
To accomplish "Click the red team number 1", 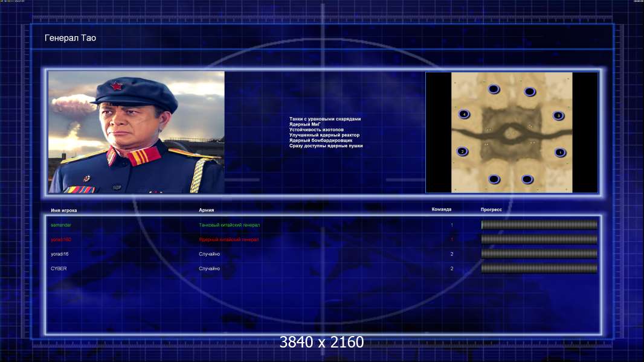I will click(452, 240).
